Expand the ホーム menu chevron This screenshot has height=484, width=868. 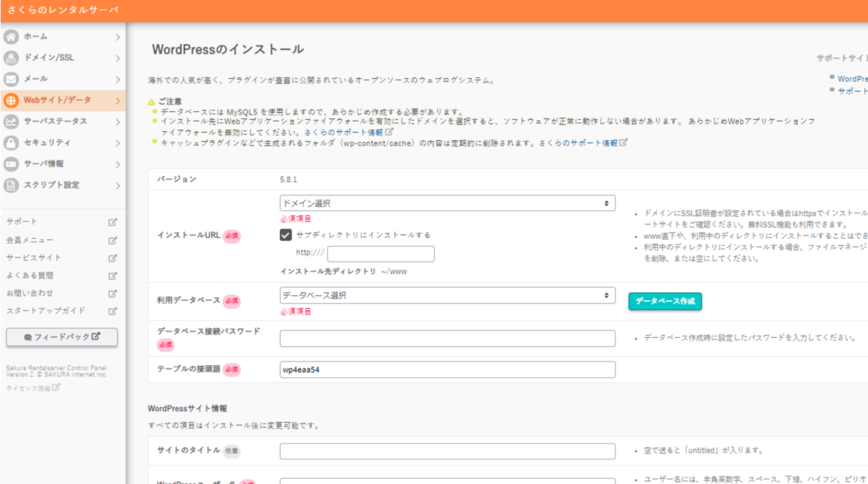(x=117, y=36)
